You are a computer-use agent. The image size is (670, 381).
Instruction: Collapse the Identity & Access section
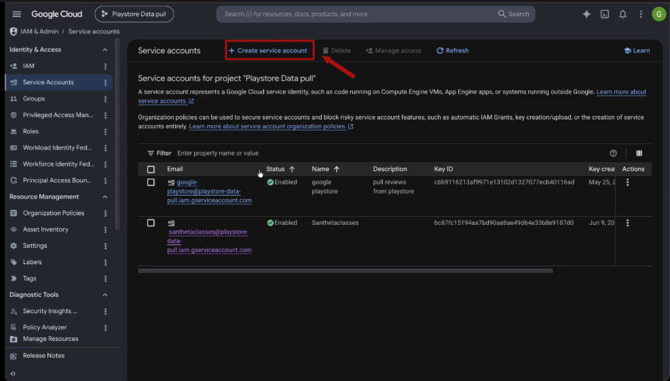pos(105,50)
